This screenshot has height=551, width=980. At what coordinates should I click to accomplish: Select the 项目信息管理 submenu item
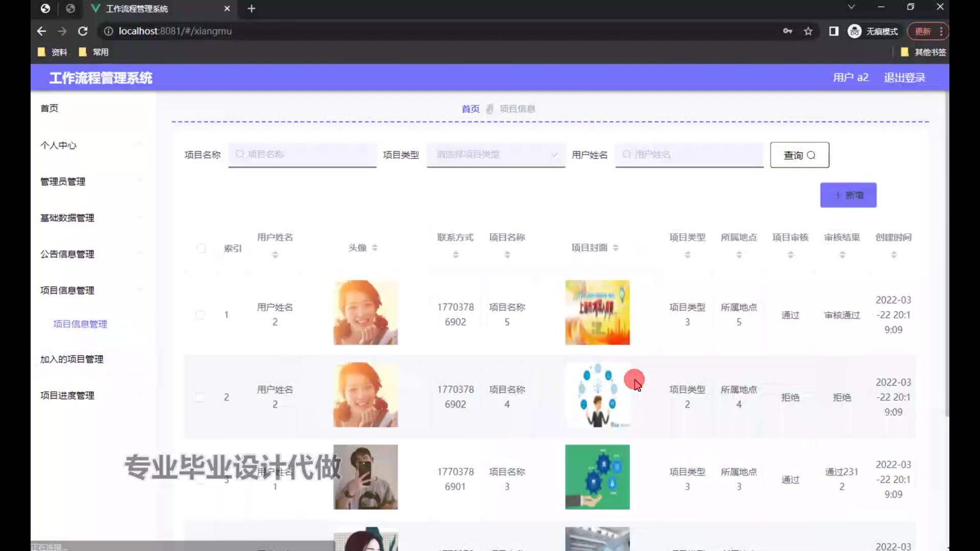coord(80,324)
